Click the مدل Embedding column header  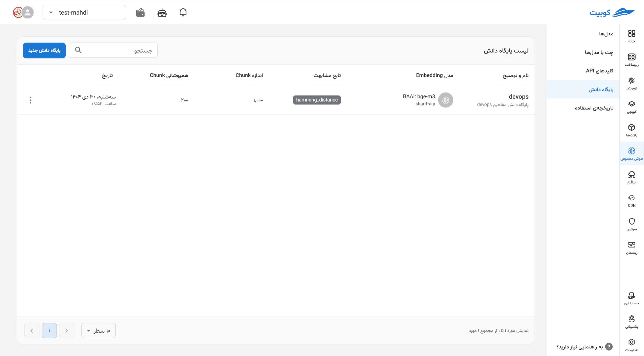pos(435,75)
